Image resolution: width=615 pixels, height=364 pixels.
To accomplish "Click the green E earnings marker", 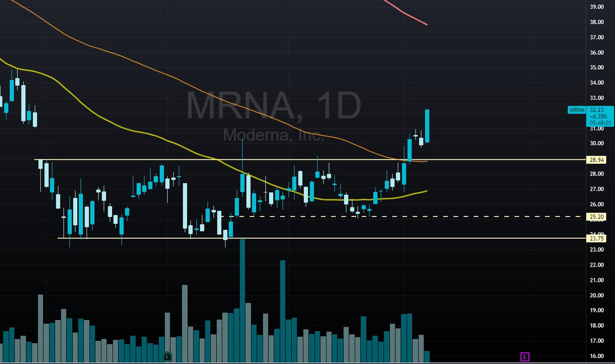I will coord(167,356).
